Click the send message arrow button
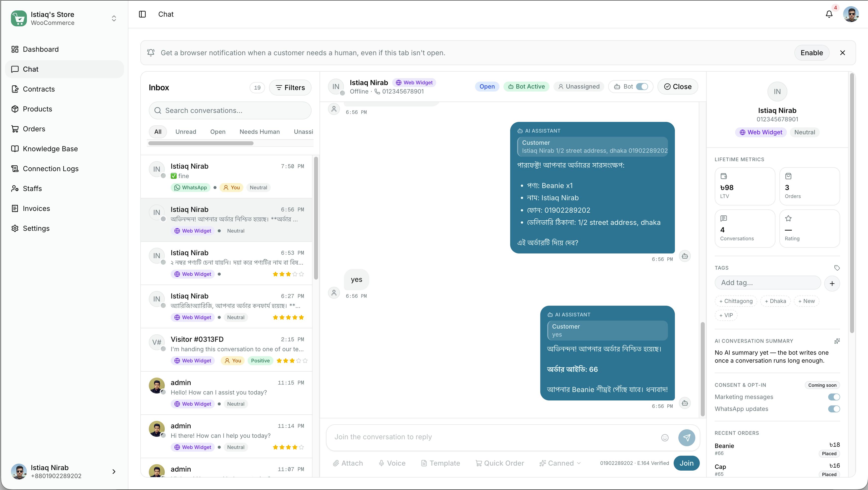Image resolution: width=868 pixels, height=490 pixels. click(x=686, y=438)
